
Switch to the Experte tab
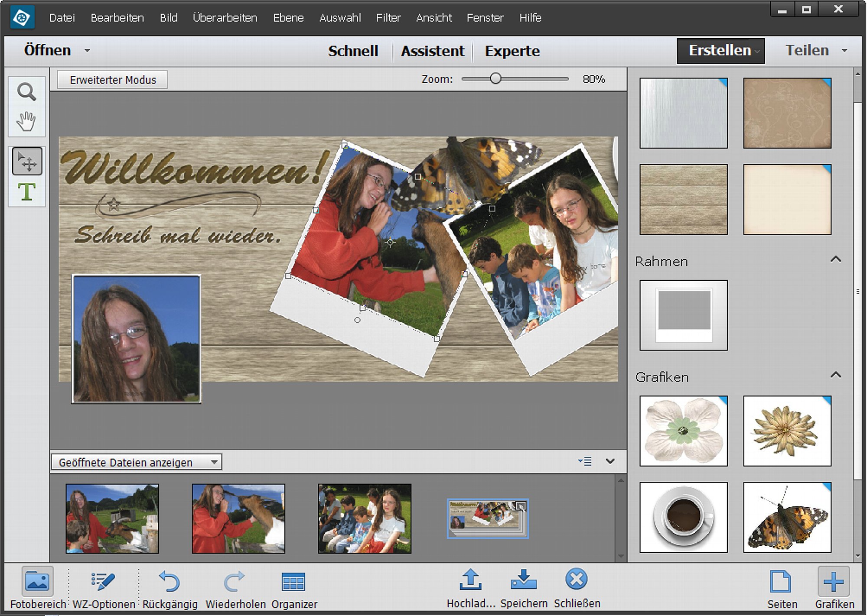pos(512,51)
